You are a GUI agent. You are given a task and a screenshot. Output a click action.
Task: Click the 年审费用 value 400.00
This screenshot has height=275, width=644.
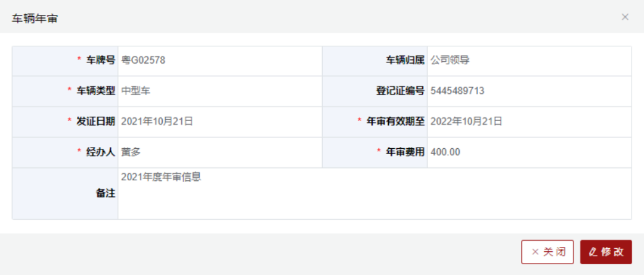click(x=445, y=152)
